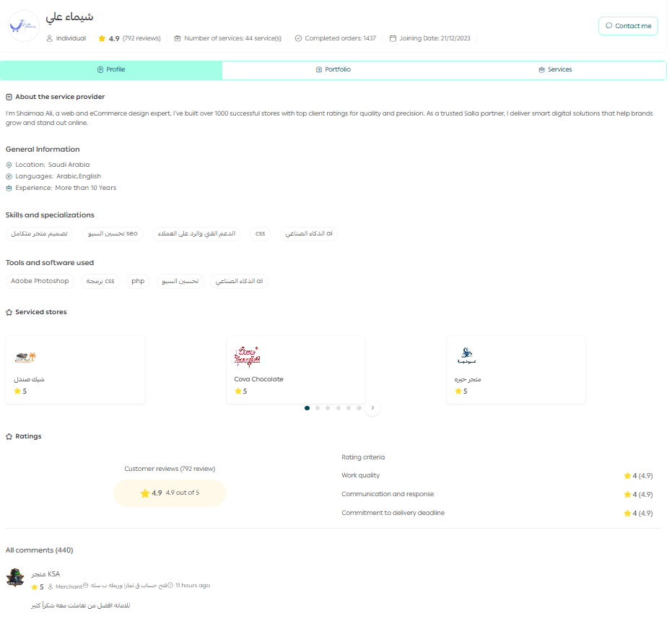Click the Cova Chocolate store logo

click(247, 357)
